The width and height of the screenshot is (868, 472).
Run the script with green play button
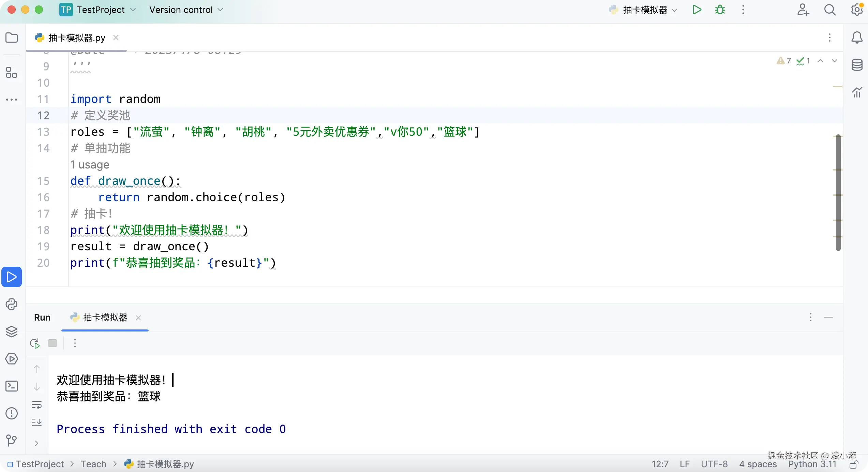coord(697,10)
